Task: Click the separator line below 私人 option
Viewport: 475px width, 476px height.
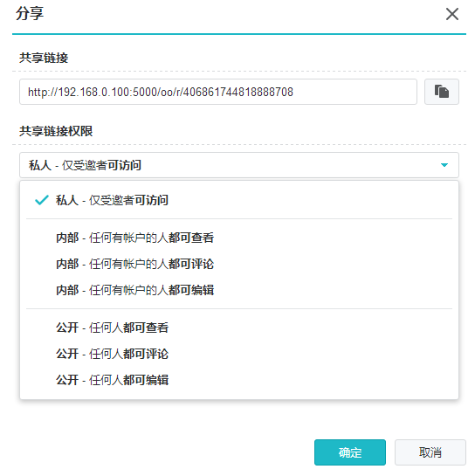Action: coord(239,218)
